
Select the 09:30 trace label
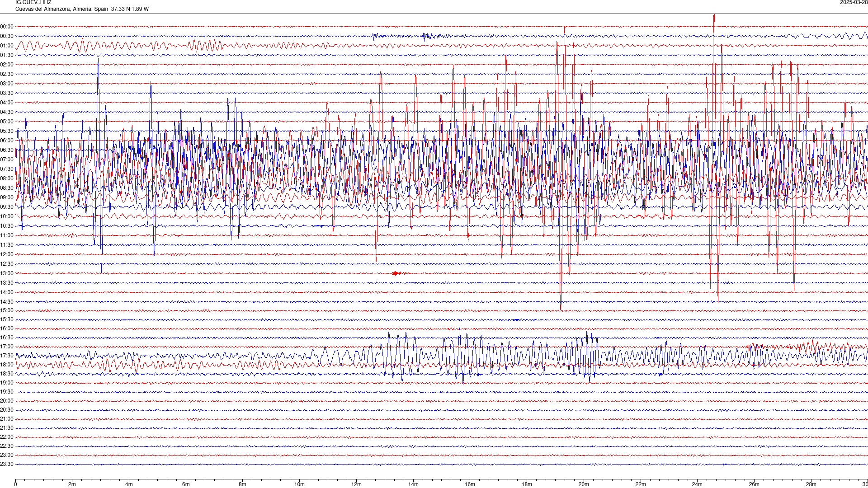[7, 207]
